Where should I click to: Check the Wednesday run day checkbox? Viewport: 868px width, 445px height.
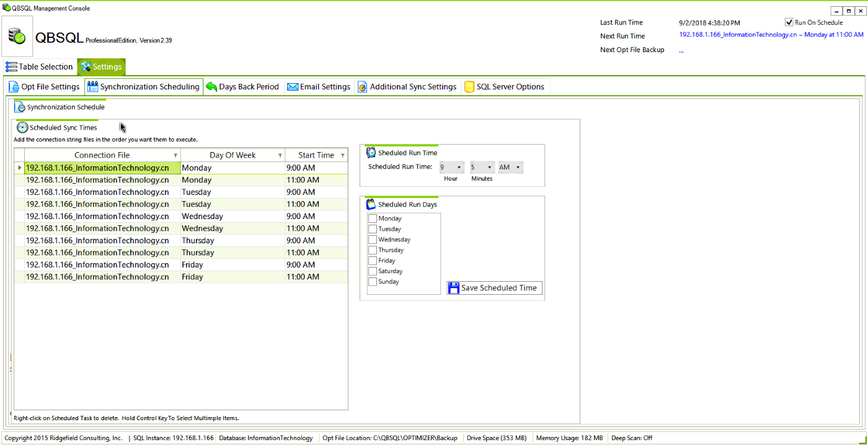(373, 240)
